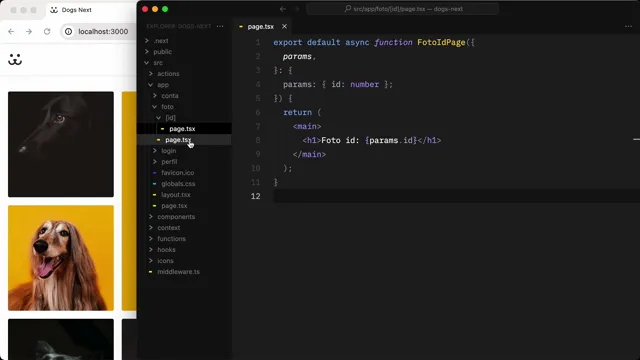Open the dark dog profile photo thumbnail
Image resolution: width=640 pixels, height=360 pixels.
[61, 144]
